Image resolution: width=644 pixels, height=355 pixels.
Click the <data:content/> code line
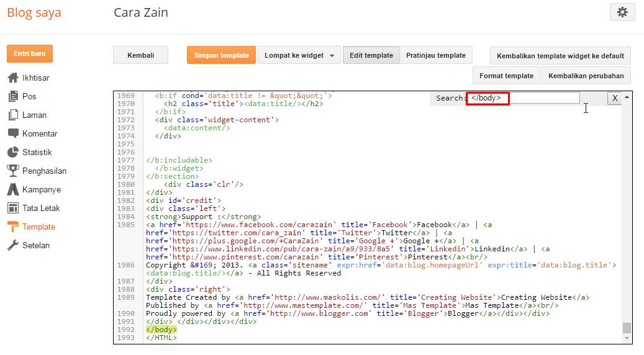tap(197, 128)
